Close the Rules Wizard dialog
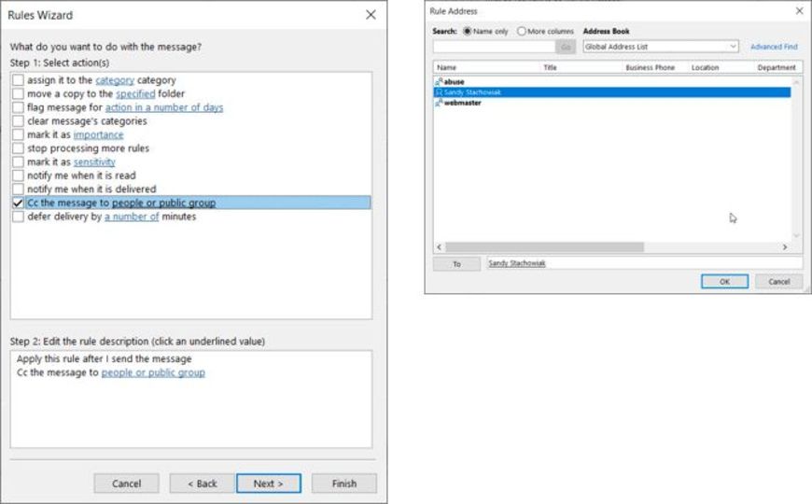Image resolution: width=812 pixels, height=504 pixels. click(371, 15)
